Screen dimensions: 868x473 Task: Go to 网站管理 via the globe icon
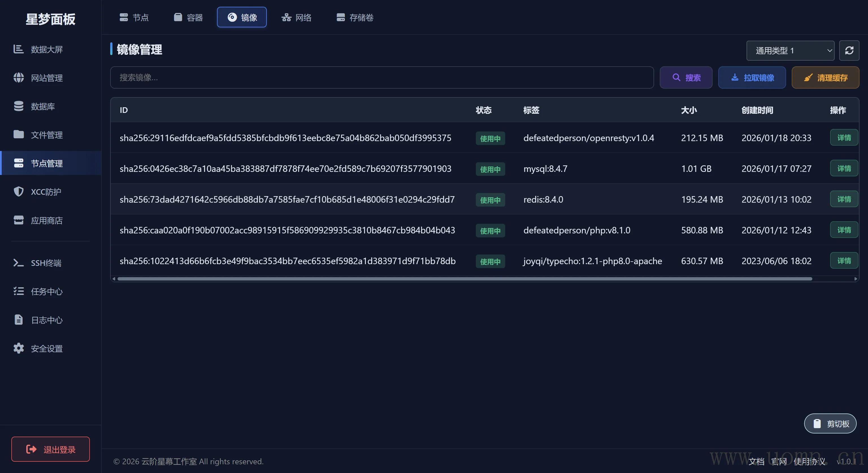click(x=19, y=78)
